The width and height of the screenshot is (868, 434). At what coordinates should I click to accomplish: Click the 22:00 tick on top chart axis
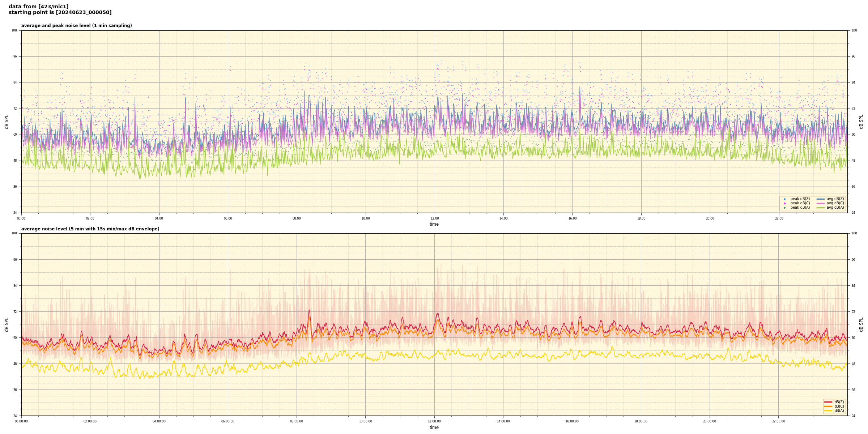[779, 218]
